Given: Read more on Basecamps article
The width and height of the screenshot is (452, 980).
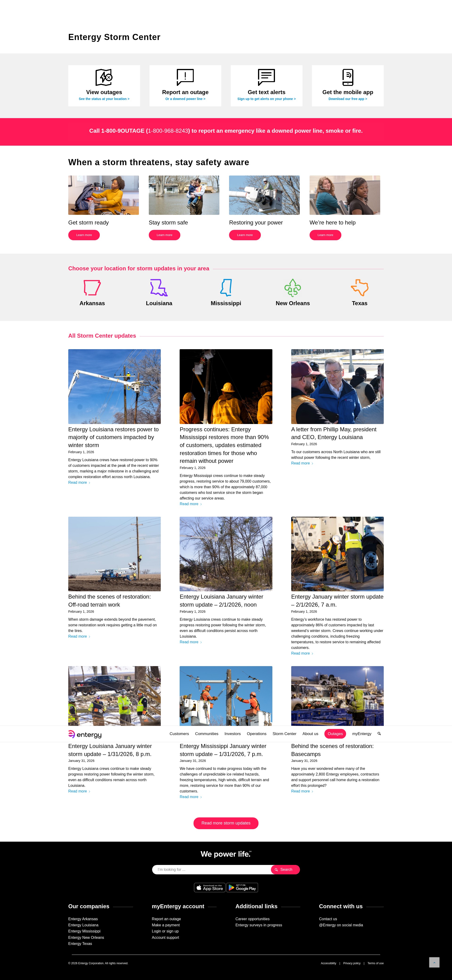Looking at the screenshot, I should (302, 791).
